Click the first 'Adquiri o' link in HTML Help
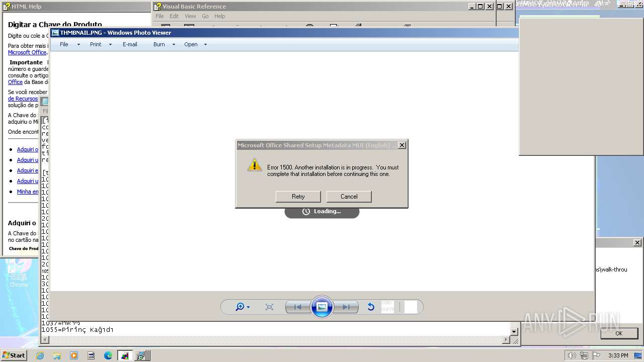 (x=28, y=149)
